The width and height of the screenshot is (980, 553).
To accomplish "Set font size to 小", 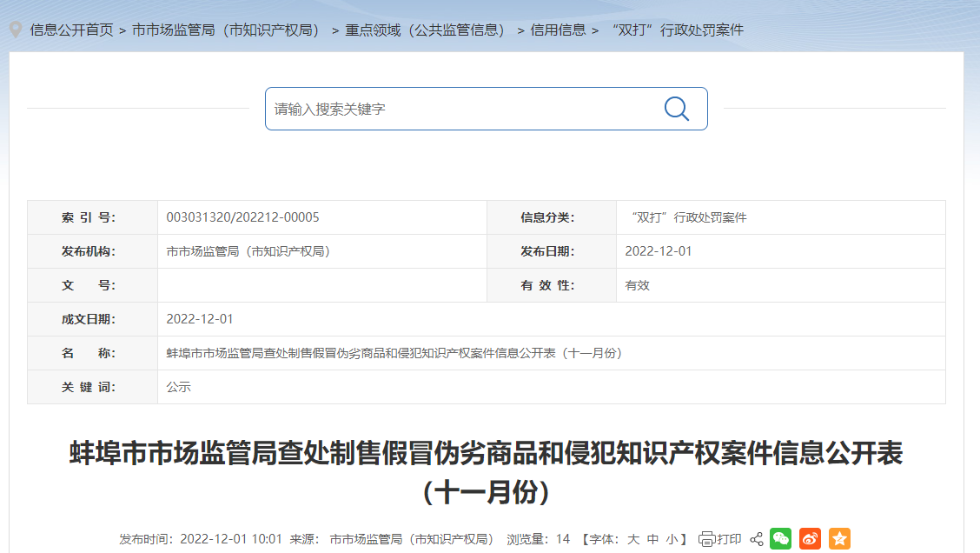I will pyautogui.click(x=672, y=539).
